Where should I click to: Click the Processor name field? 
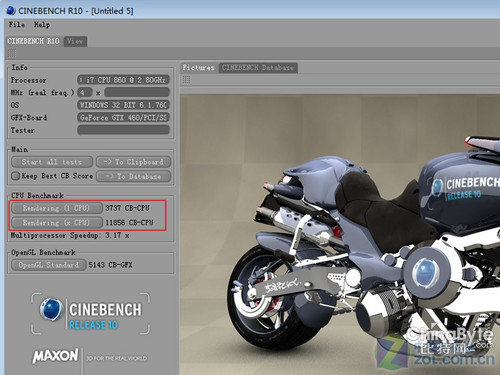[124, 80]
